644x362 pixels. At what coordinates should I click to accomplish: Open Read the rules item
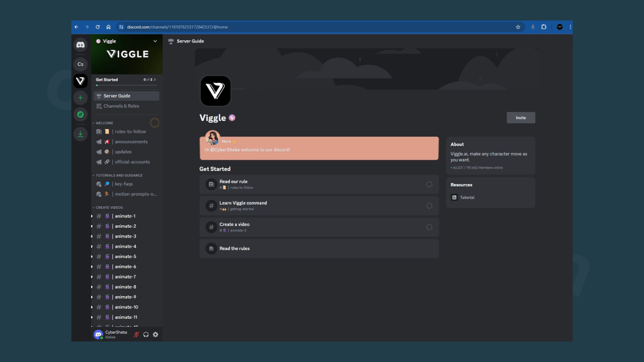click(x=319, y=248)
